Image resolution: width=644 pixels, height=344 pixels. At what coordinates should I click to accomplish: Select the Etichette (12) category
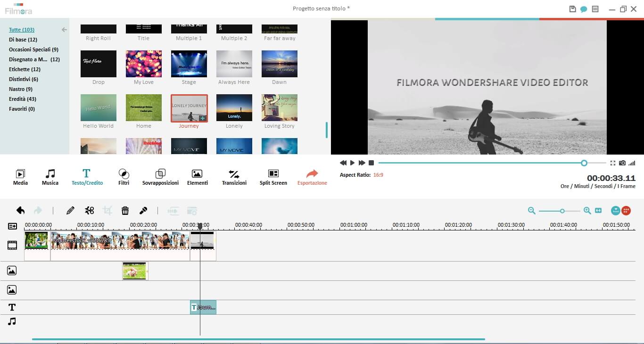pyautogui.click(x=25, y=69)
